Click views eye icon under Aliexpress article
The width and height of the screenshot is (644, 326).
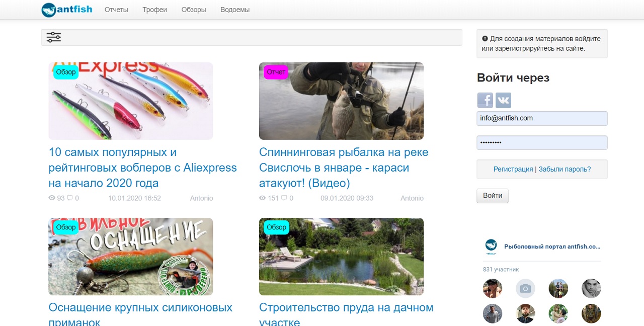click(52, 198)
